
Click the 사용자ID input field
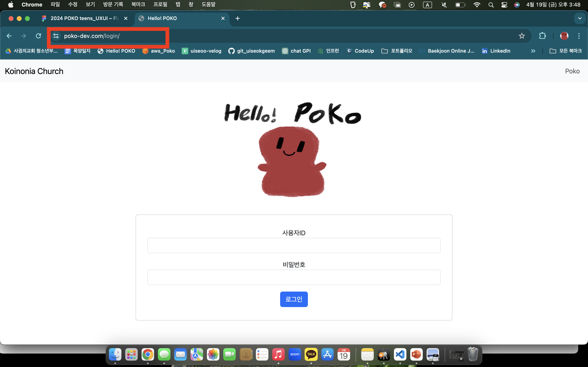click(x=294, y=245)
